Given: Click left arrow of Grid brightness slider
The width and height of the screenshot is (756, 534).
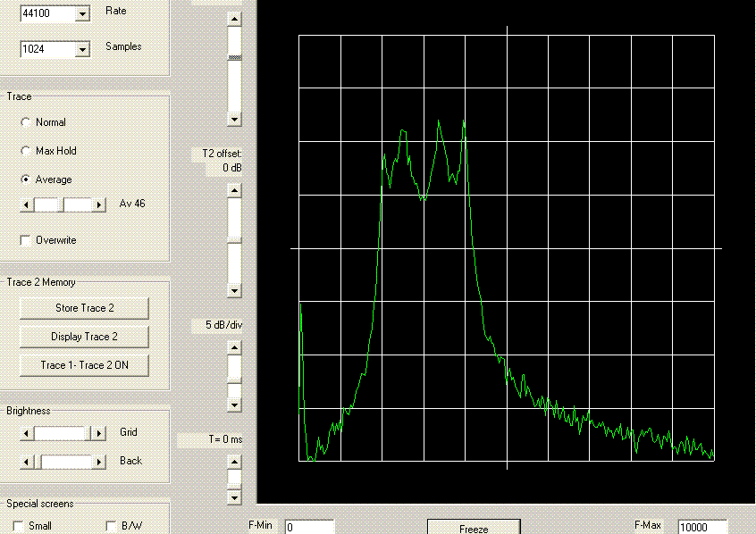Looking at the screenshot, I should click(27, 433).
